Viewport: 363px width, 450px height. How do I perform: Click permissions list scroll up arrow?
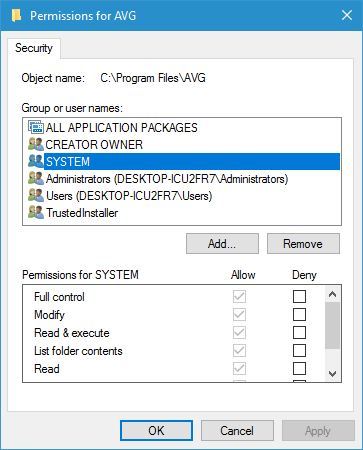[332, 294]
